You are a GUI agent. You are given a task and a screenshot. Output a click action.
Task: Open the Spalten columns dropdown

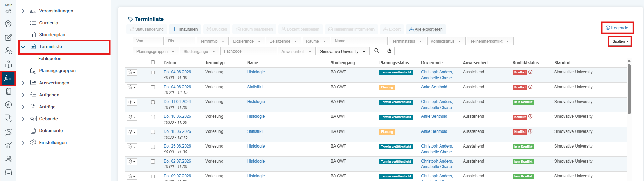click(x=620, y=41)
